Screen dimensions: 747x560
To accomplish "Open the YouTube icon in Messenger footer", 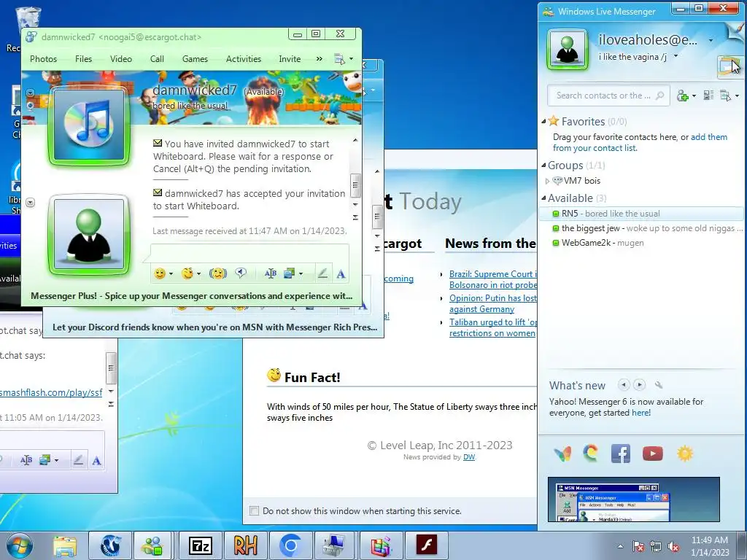I will click(x=652, y=454).
